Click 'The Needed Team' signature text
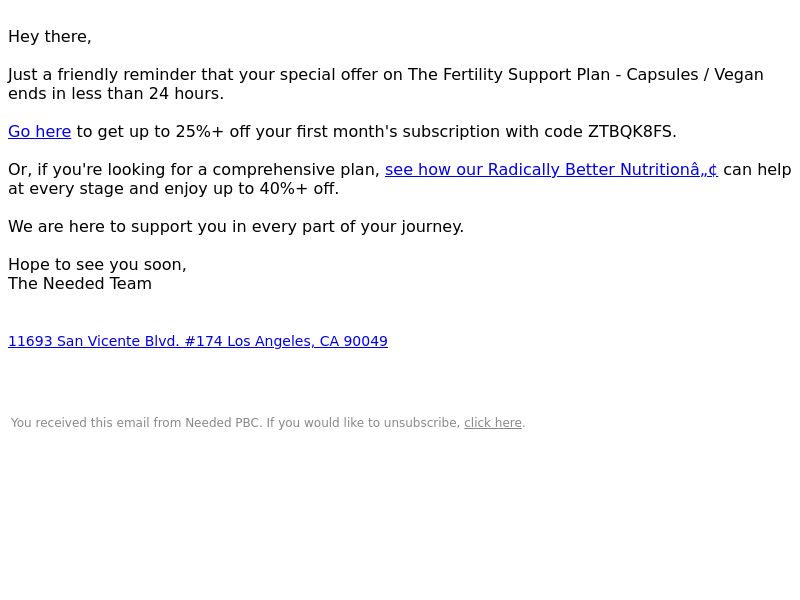This screenshot has width=800, height=600. coord(80,284)
